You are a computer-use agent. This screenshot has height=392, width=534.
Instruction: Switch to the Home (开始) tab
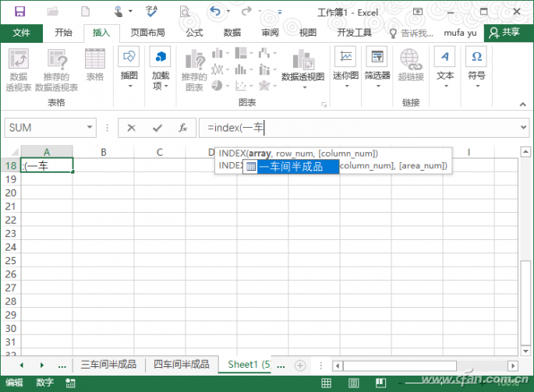click(63, 33)
